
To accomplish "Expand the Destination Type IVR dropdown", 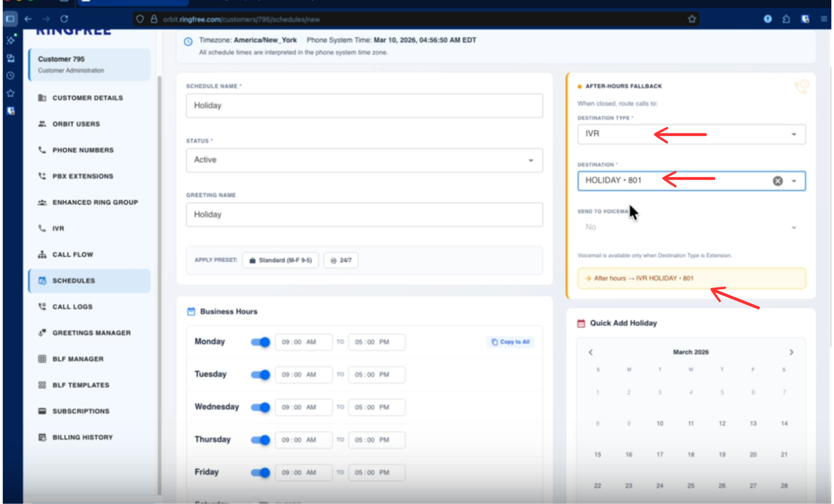I will tap(691, 134).
